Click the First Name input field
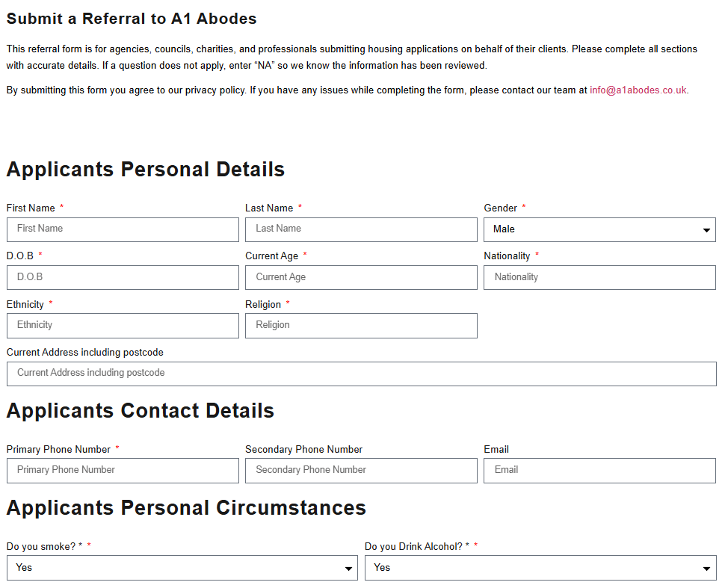The image size is (725, 588). tap(123, 229)
